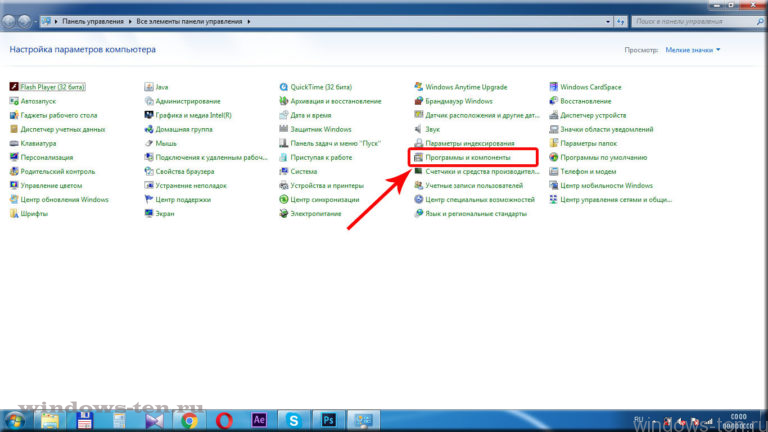Open the Звук speaker icon
The image size is (768, 432).
(419, 129)
